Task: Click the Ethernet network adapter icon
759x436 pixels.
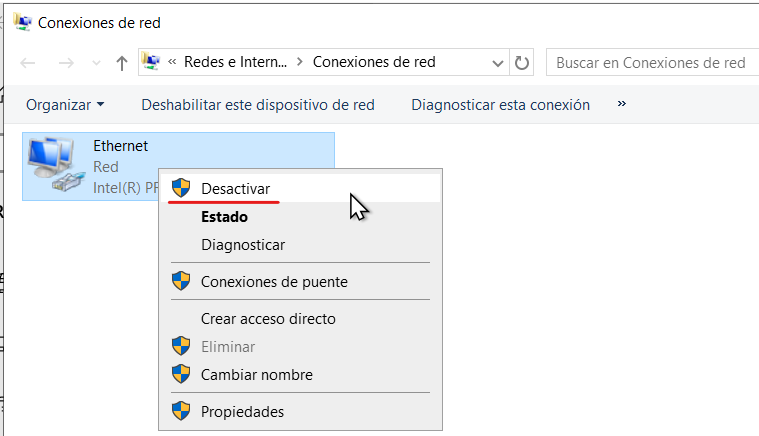Action: click(x=53, y=165)
